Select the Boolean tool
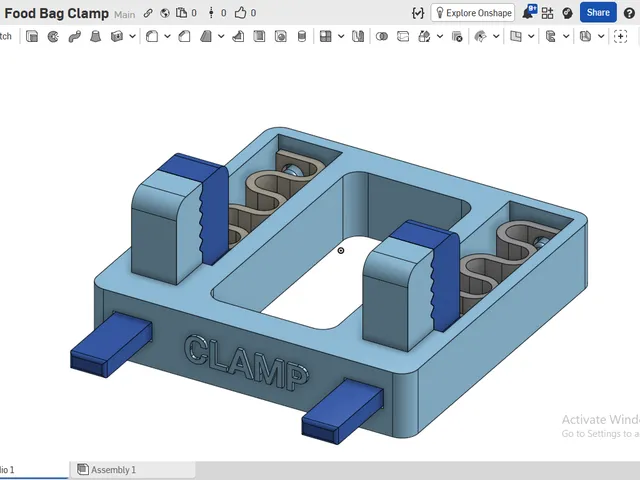Screen dimensions: 640x480 (382, 37)
